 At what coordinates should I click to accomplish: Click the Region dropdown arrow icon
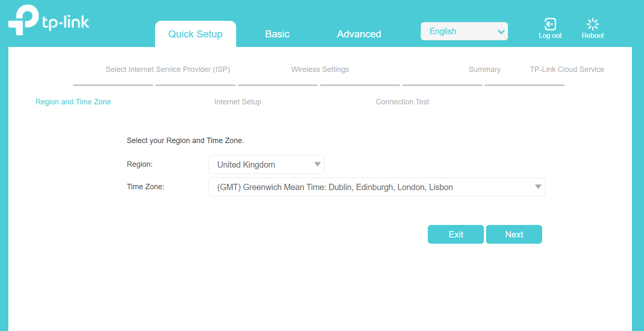317,164
